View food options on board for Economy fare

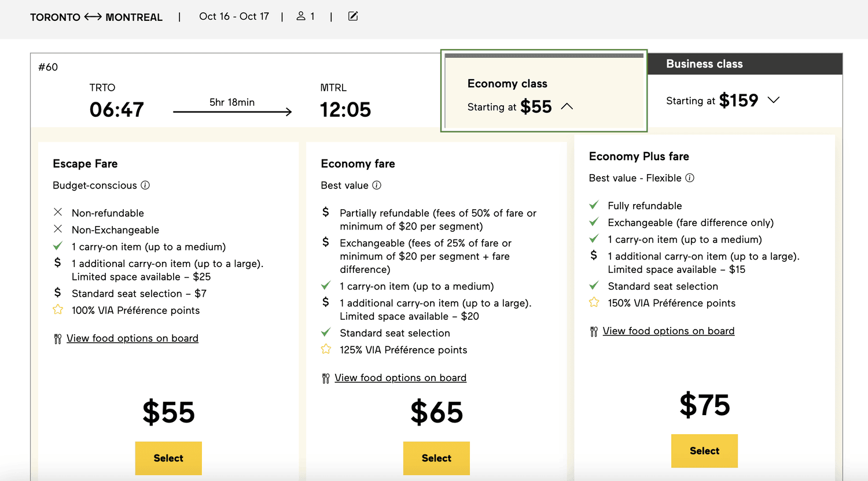coord(400,378)
